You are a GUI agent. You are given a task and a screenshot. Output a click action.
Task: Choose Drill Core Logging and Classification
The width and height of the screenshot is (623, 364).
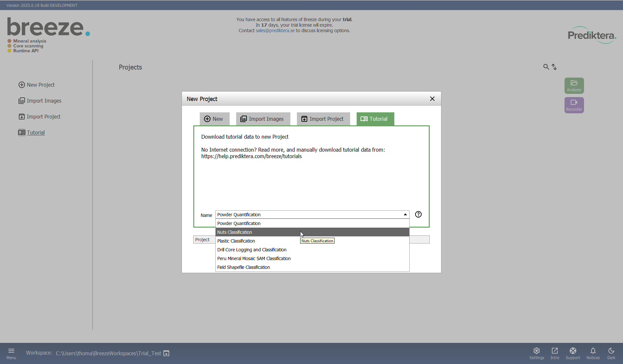(252, 250)
